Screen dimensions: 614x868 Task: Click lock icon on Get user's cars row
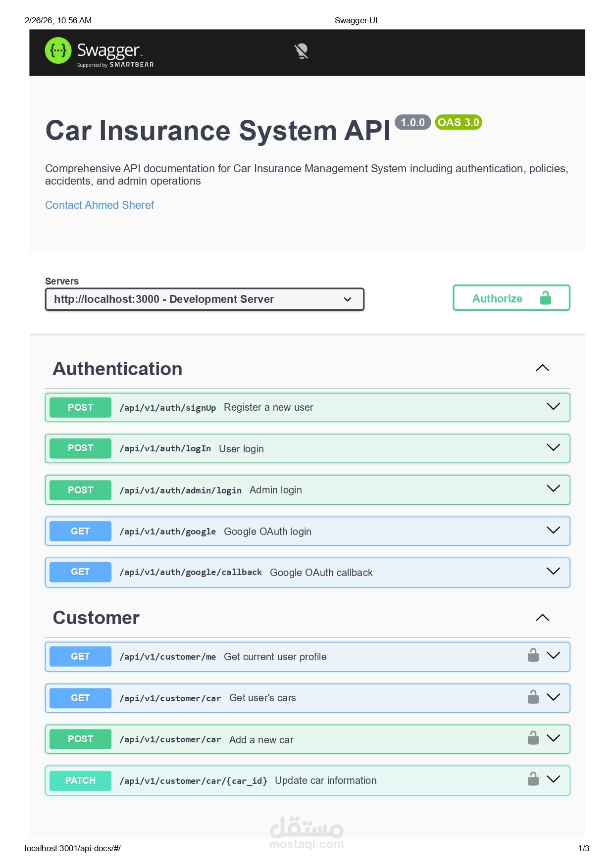click(x=533, y=697)
